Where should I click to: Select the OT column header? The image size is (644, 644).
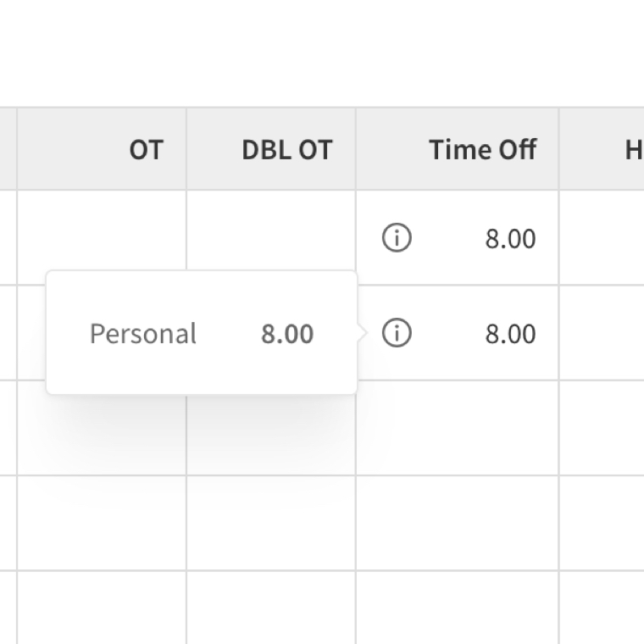tap(102, 149)
